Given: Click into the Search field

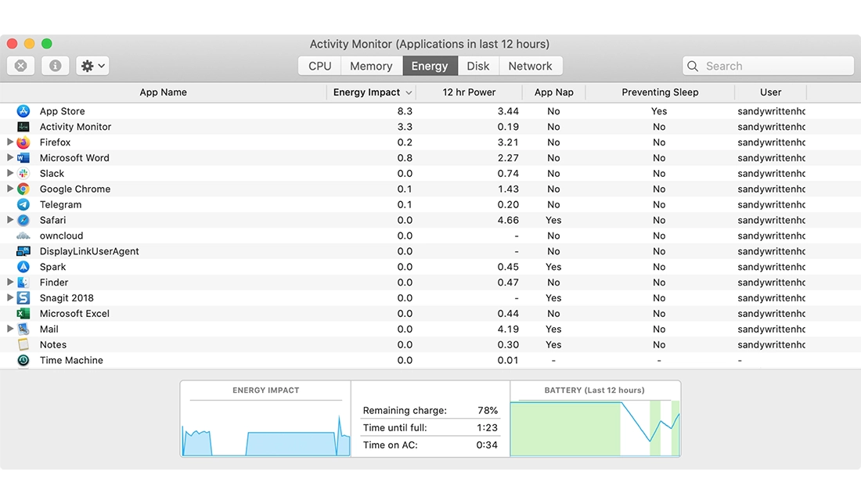Looking at the screenshot, I should (x=775, y=67).
